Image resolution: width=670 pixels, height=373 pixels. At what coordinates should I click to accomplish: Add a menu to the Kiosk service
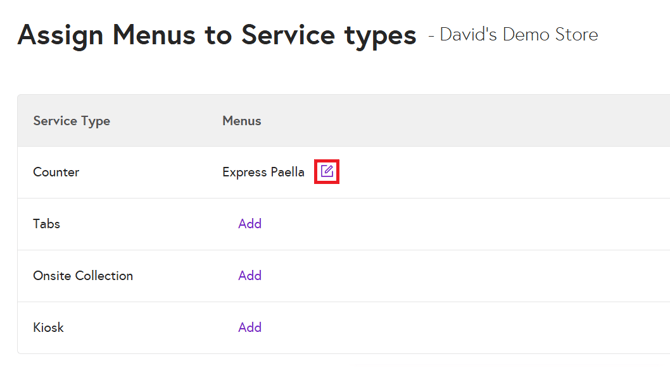pyautogui.click(x=250, y=327)
